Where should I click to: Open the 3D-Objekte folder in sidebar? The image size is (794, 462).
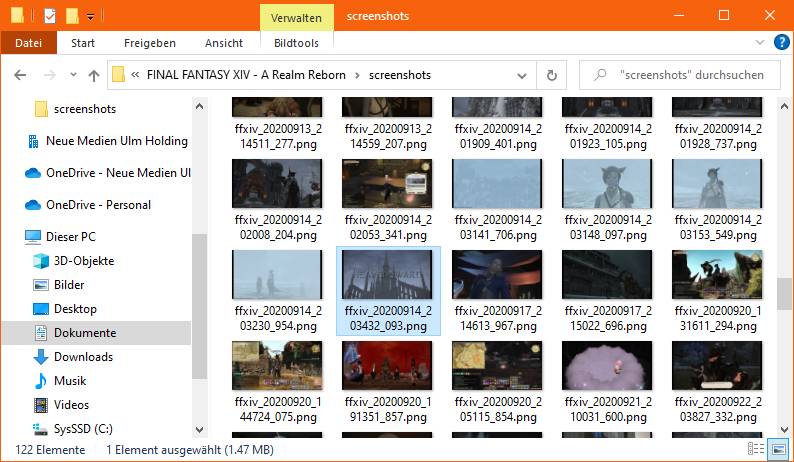[x=83, y=261]
